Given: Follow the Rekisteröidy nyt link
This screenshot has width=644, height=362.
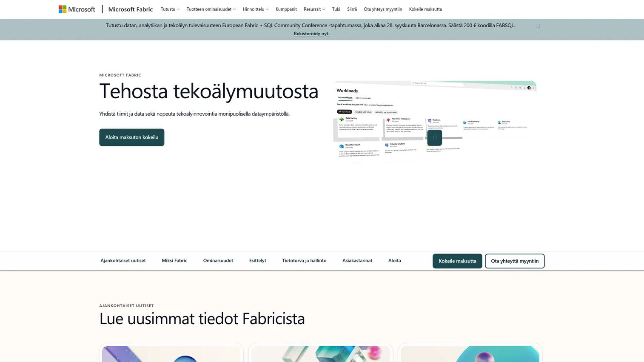Looking at the screenshot, I should pyautogui.click(x=311, y=34).
